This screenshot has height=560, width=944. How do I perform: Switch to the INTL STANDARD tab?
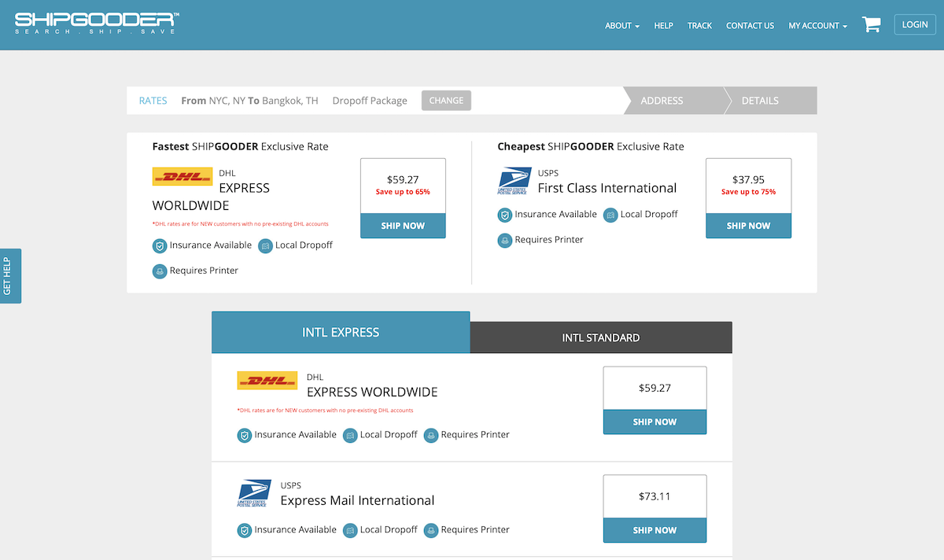click(601, 337)
